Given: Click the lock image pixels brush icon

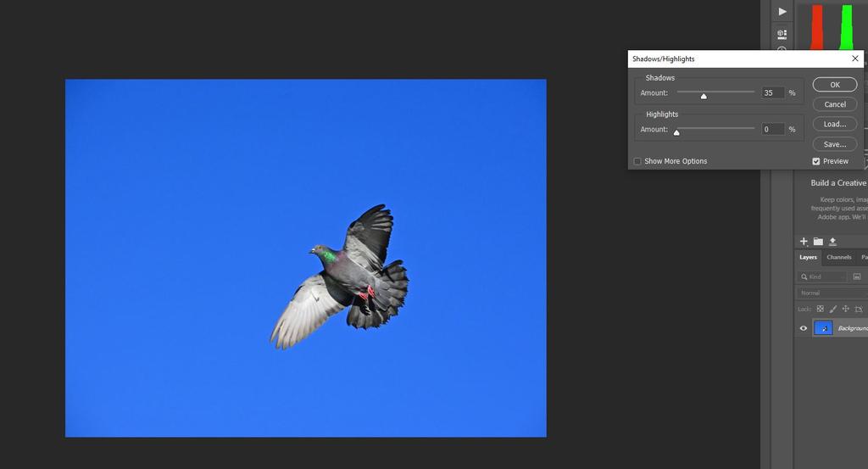Looking at the screenshot, I should click(x=832, y=310).
